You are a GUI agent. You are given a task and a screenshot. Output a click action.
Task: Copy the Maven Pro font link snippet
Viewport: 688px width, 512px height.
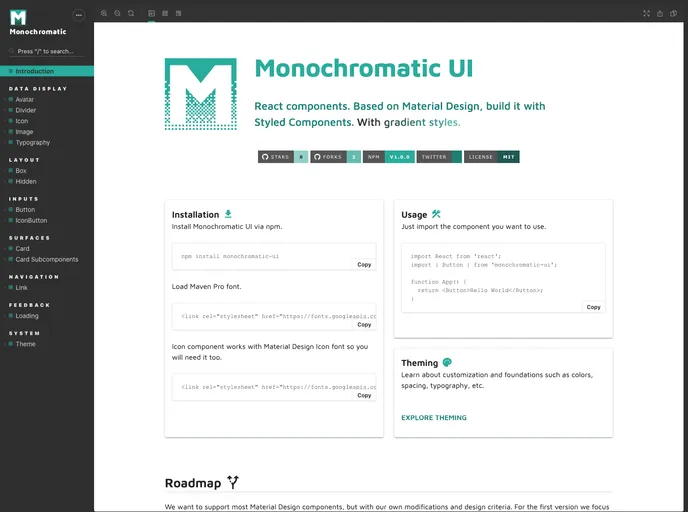click(x=364, y=325)
